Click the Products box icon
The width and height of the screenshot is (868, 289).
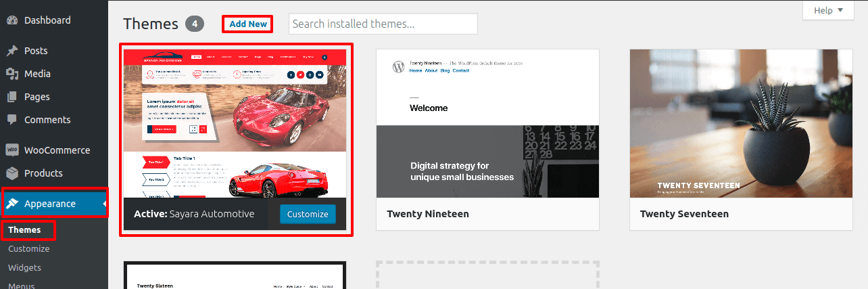click(11, 173)
